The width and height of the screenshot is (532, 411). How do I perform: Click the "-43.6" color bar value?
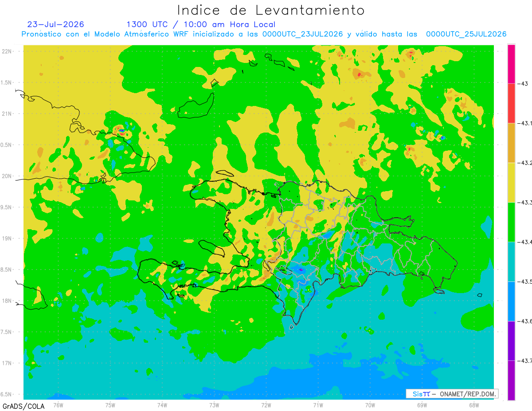tap(524, 321)
